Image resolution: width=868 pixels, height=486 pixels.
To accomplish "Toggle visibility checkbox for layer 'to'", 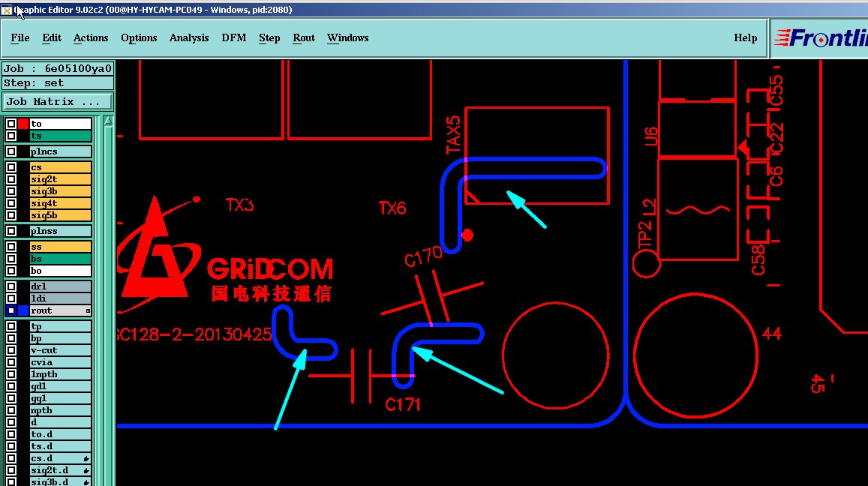I will (x=11, y=124).
